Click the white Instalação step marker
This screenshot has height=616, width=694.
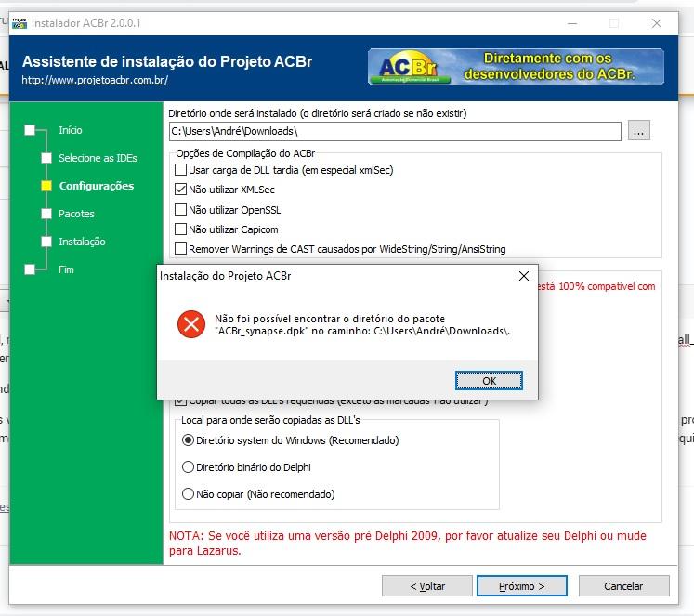(46, 242)
